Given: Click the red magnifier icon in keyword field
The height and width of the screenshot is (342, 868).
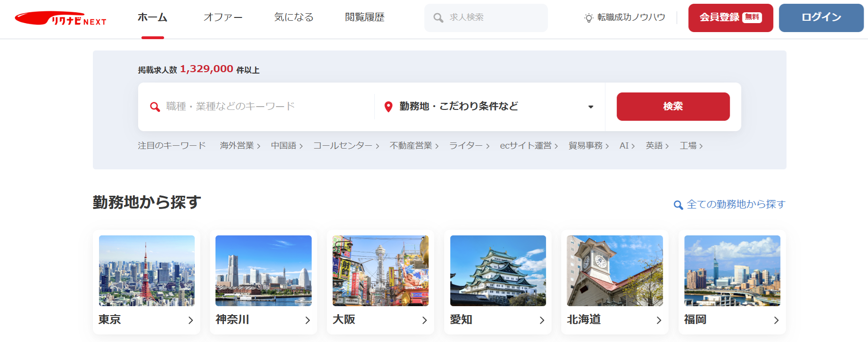Looking at the screenshot, I should 155,107.
